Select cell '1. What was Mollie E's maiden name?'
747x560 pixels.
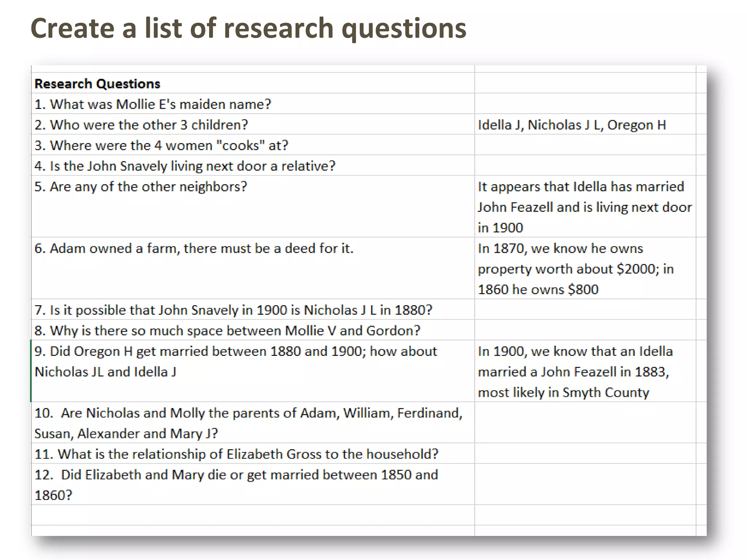tap(253, 104)
